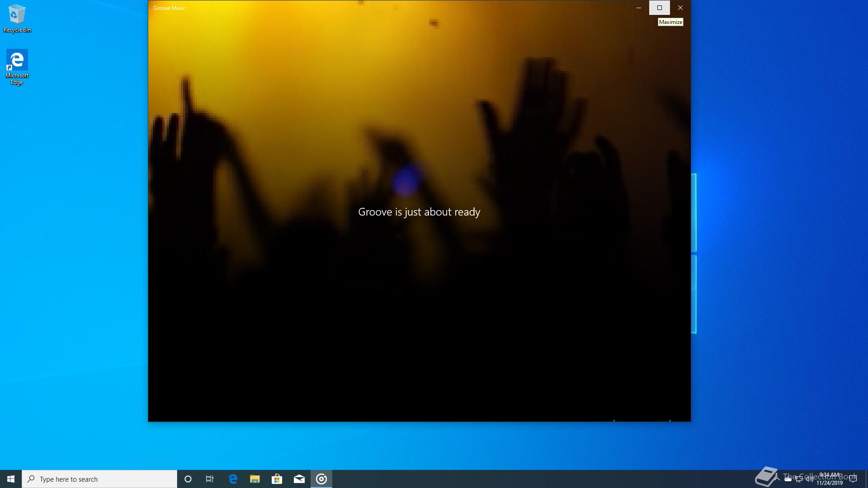
Task: Open the clock and date flyout
Action: [829, 479]
